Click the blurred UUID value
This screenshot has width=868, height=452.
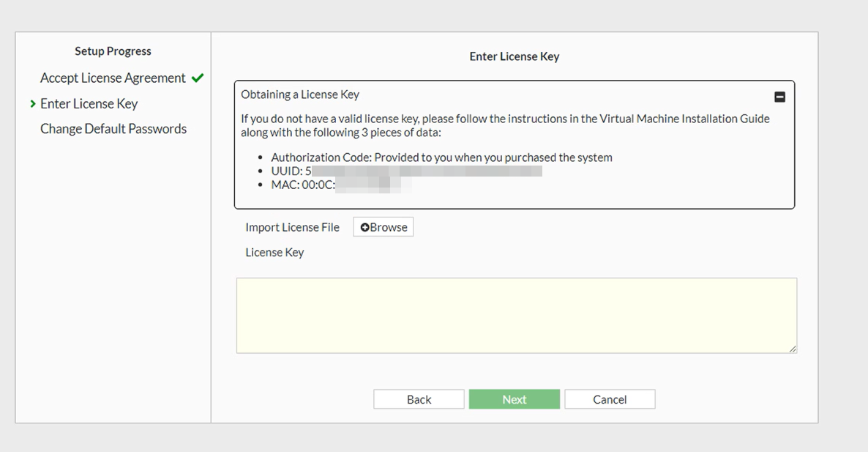[x=424, y=171]
